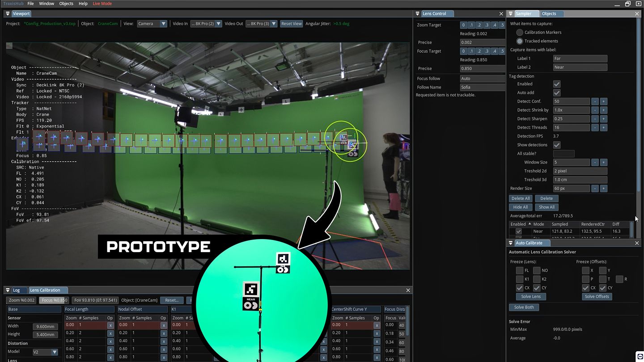644x362 pixels.
Task: Toggle Tag detection Enabled checkbox
Action: 557,84
